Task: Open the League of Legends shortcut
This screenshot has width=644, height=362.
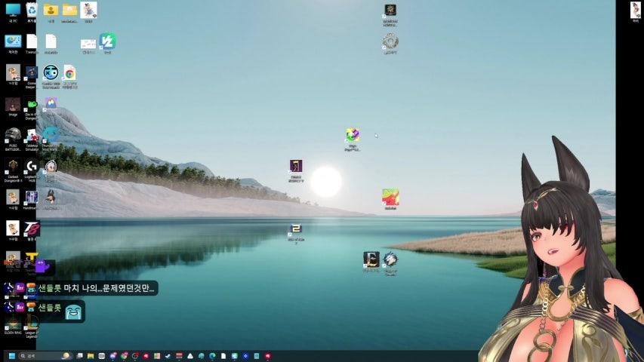Action: (32, 327)
